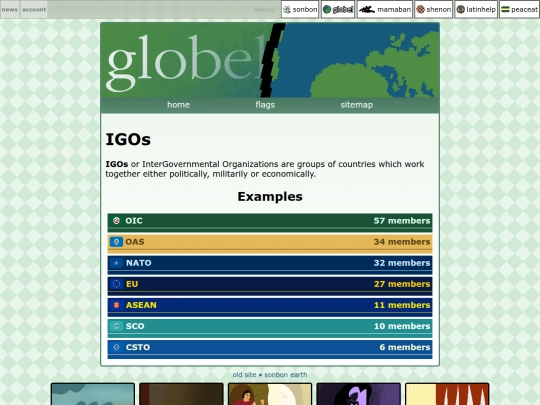Open the ASEAN organization name
Image resolution: width=540 pixels, height=405 pixels.
tap(141, 305)
